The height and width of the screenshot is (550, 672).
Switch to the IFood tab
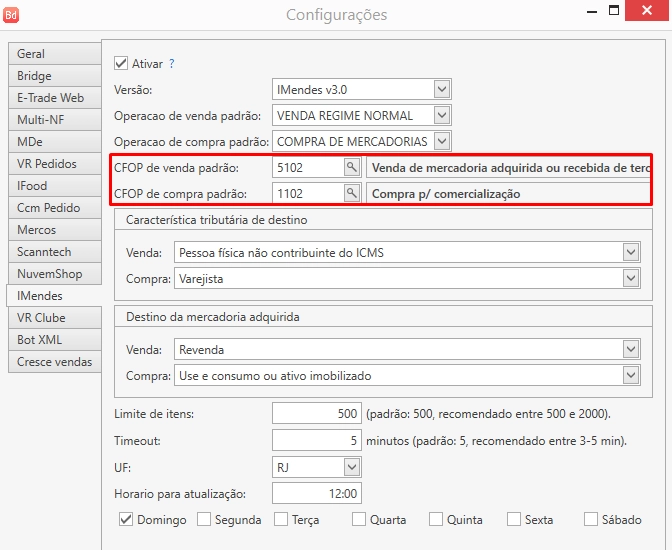point(54,186)
